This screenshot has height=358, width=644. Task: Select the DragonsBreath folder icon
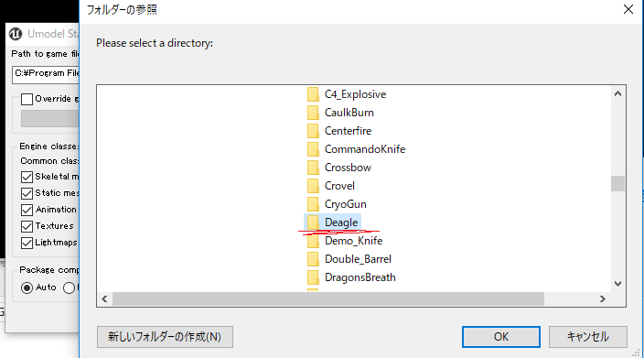313,277
